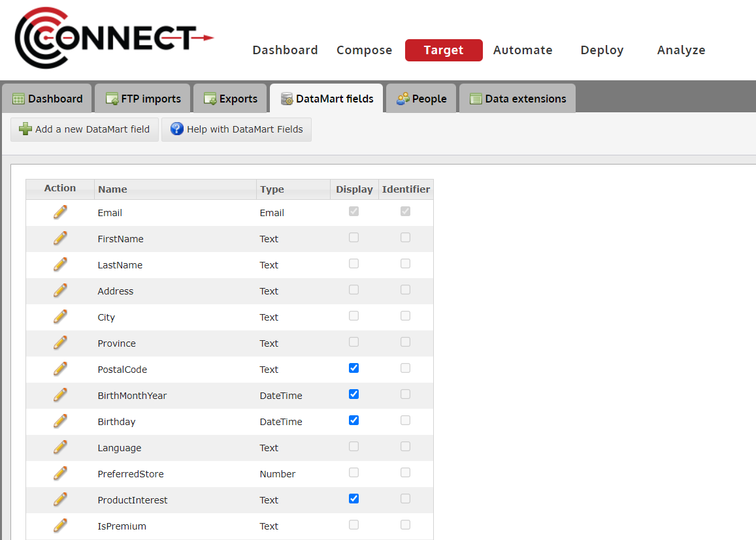This screenshot has height=540, width=756.
Task: Open the Automate menu
Action: click(x=523, y=50)
